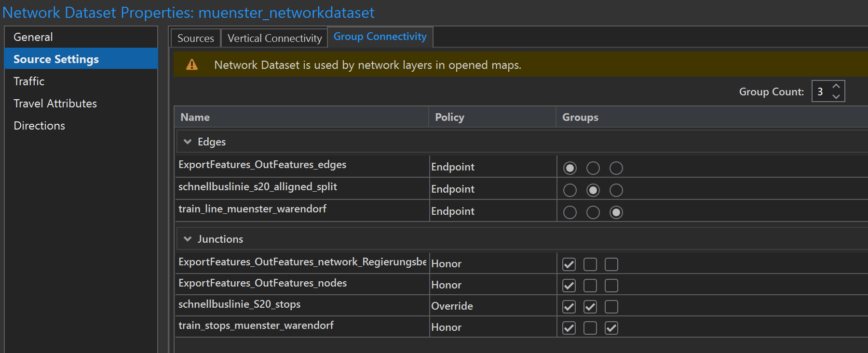This screenshot has height=353, width=868.
Task: Click the warning triangle icon
Action: (192, 65)
